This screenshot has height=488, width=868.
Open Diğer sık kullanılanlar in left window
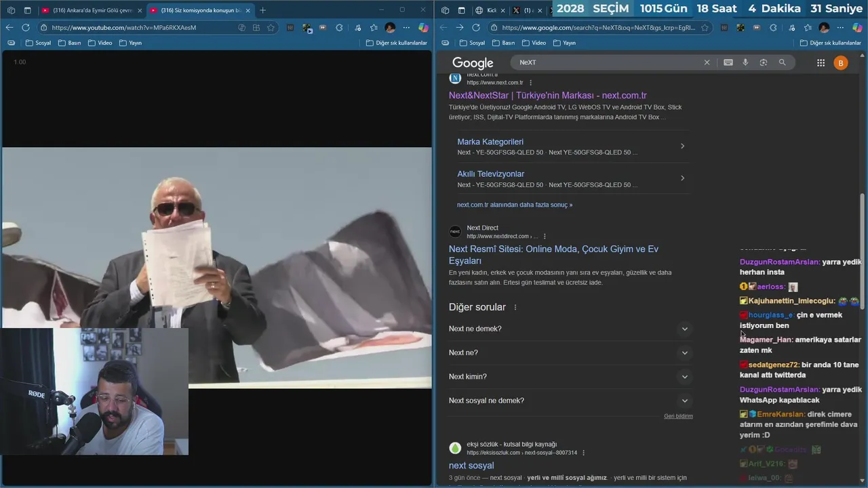[x=397, y=43]
